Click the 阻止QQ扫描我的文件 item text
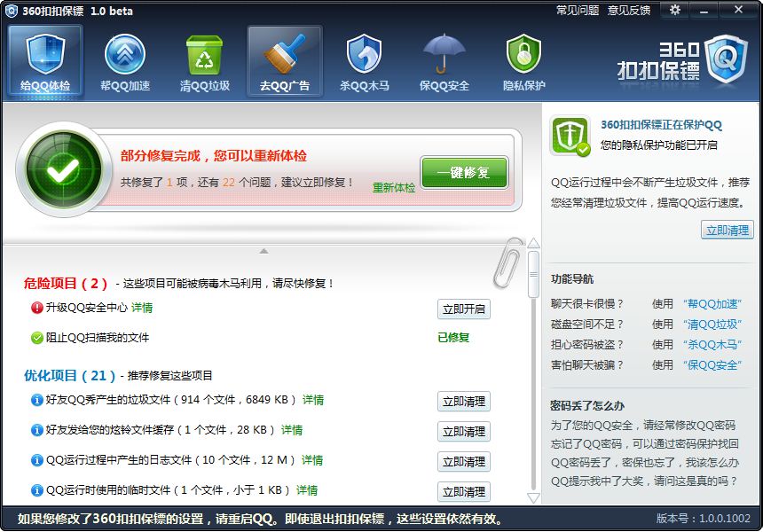 click(98, 338)
